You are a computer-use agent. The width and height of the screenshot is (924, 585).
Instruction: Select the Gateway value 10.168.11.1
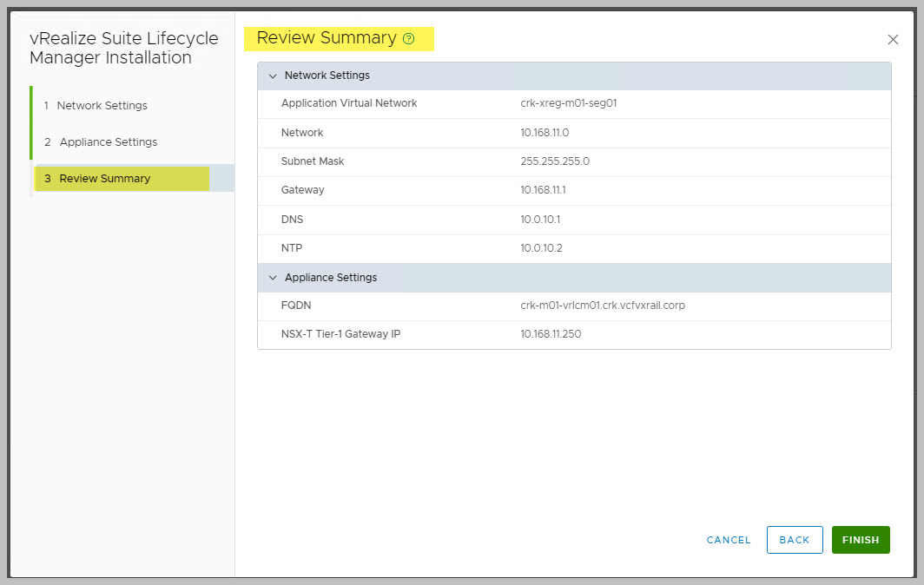click(543, 190)
